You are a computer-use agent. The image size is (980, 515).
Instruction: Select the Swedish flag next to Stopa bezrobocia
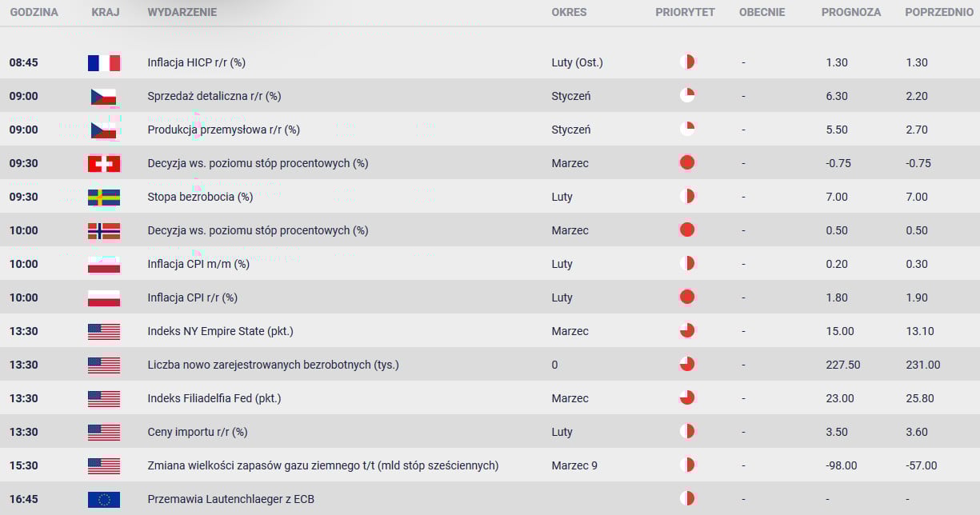pyautogui.click(x=104, y=197)
